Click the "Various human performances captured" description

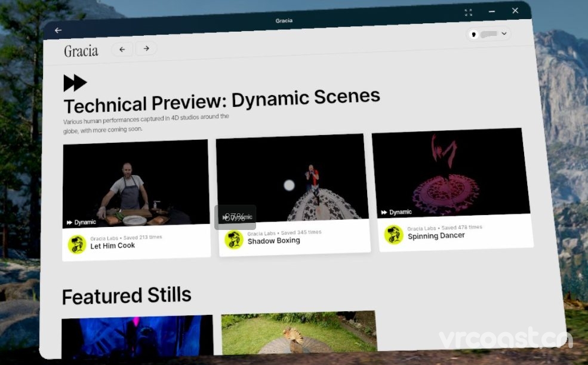tap(146, 124)
